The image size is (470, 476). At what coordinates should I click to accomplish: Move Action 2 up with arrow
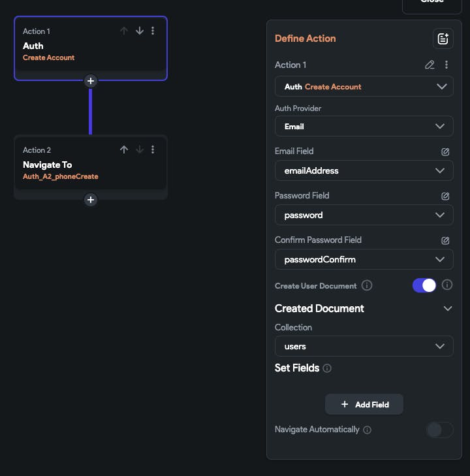tap(124, 150)
